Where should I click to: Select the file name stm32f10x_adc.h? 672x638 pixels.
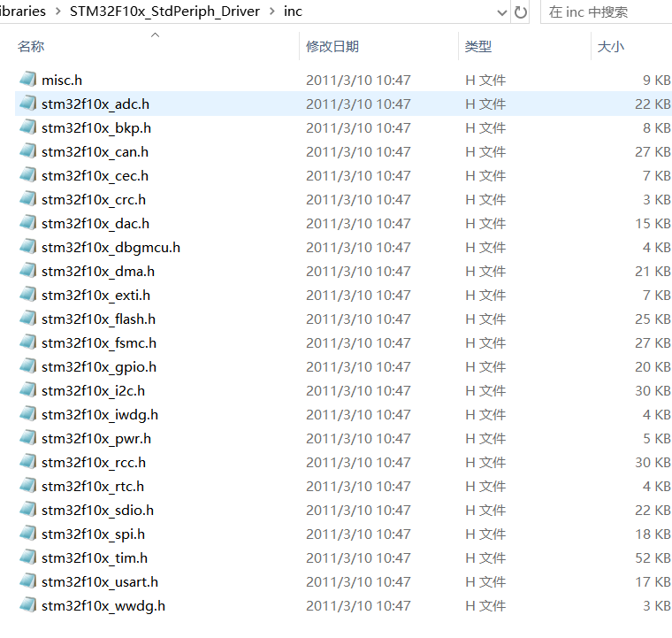coord(95,104)
